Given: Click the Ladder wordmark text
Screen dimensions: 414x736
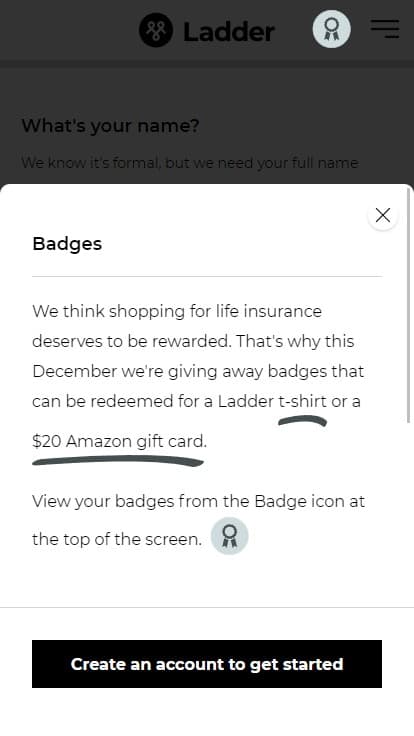Looking at the screenshot, I should [229, 32].
